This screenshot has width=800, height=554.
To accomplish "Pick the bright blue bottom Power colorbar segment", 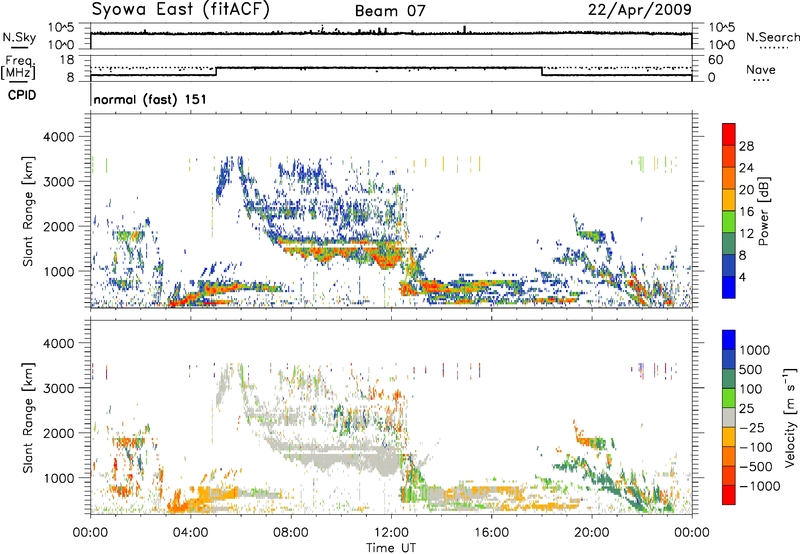I will pos(729,287).
